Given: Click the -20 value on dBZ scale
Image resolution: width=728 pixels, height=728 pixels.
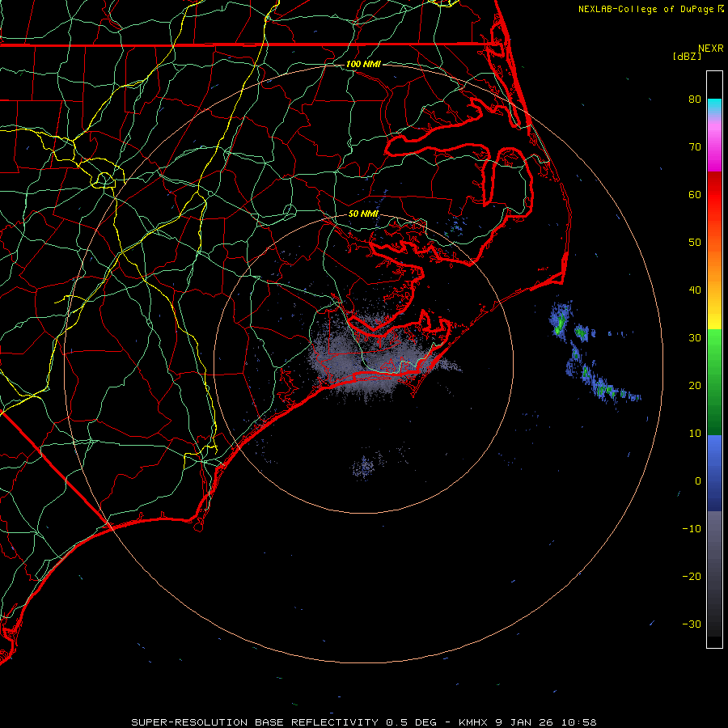Looking at the screenshot, I should [692, 576].
